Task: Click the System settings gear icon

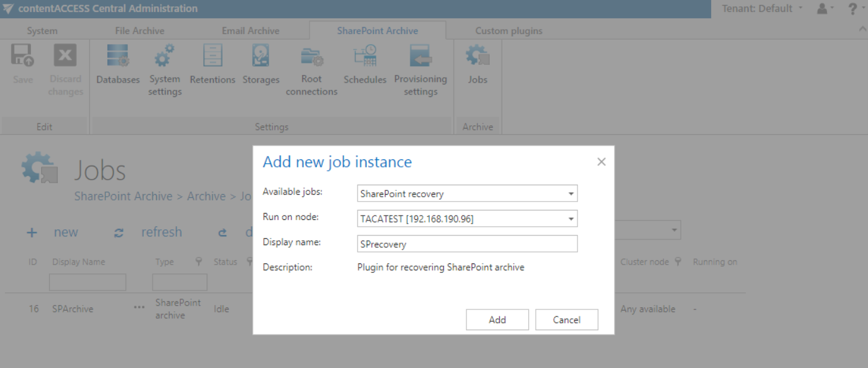Action: point(165,57)
